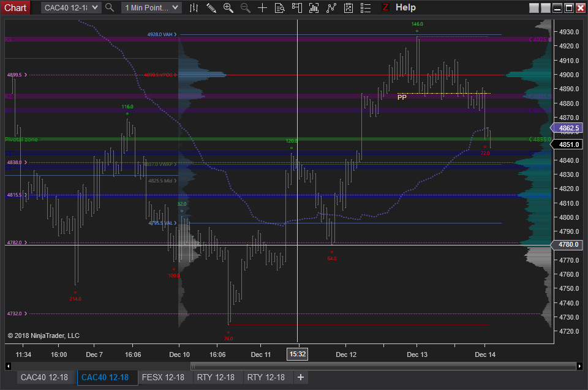Click the scrollbar left arrow
The width and height of the screenshot is (588, 390).
8,366
